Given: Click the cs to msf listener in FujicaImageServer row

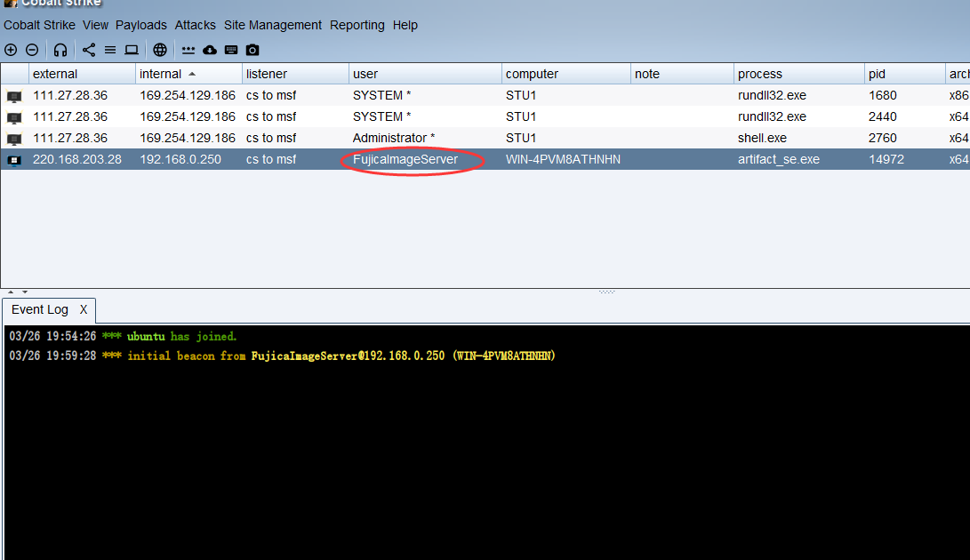Looking at the screenshot, I should 271,160.
